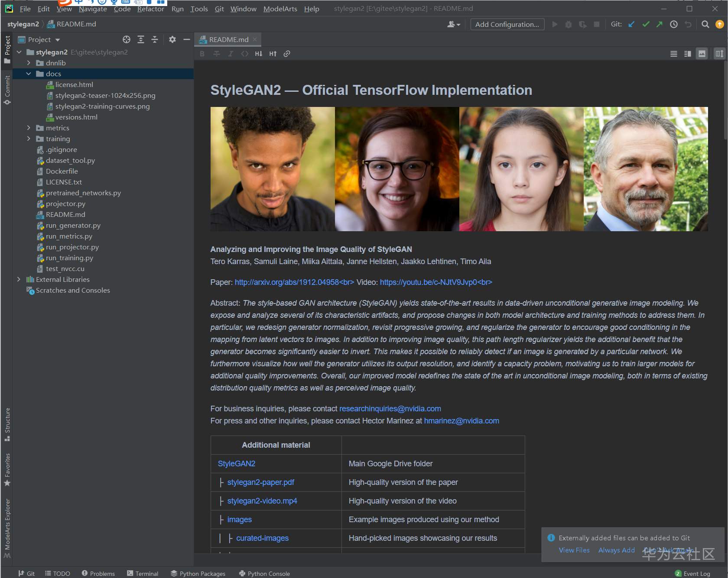Open run_training.py in the project tree

coord(69,258)
